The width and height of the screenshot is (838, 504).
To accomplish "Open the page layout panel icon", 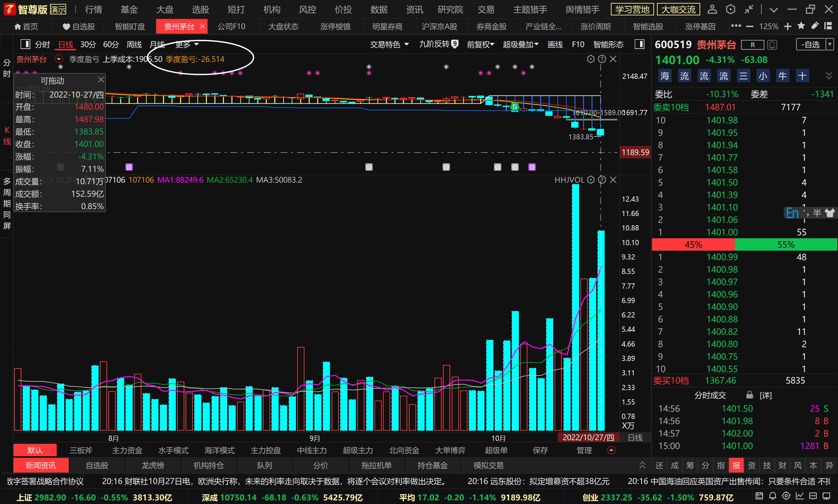I will 828,26.
